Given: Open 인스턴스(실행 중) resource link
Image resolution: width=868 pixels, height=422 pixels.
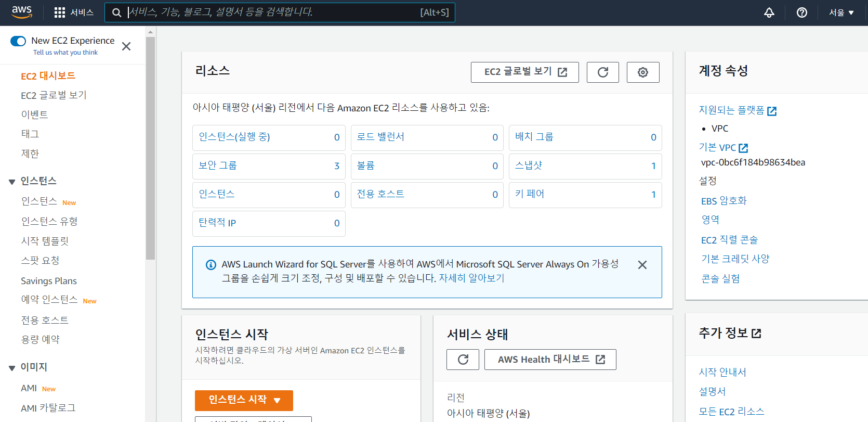Looking at the screenshot, I should (234, 137).
